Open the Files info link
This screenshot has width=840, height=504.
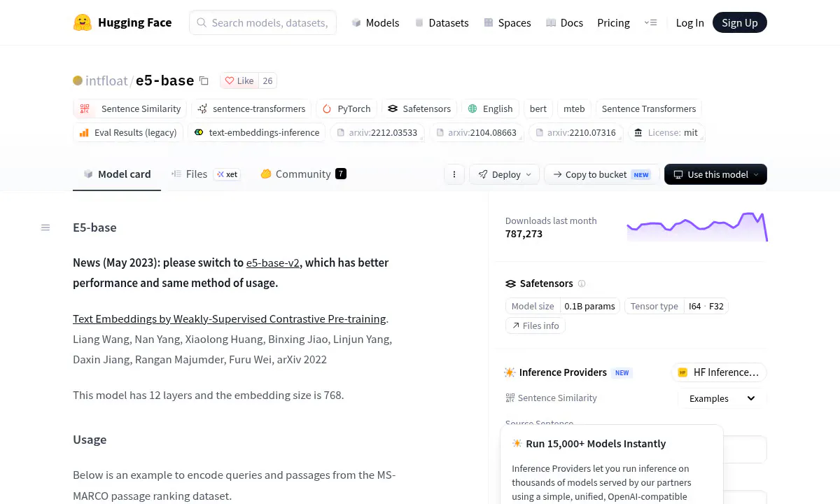point(535,325)
